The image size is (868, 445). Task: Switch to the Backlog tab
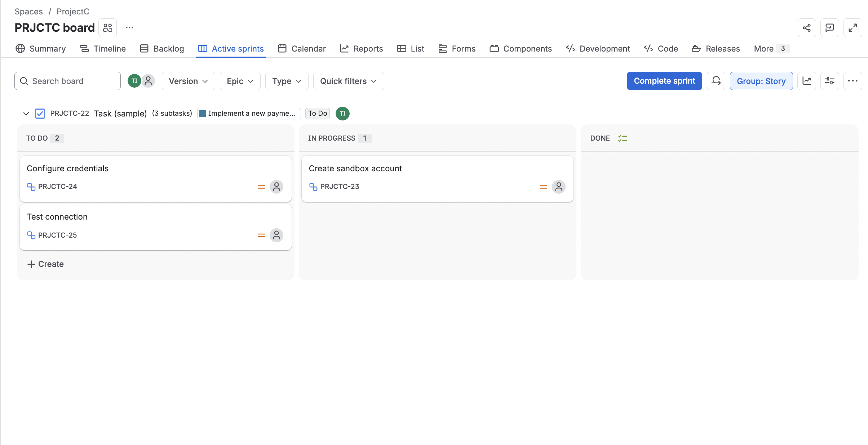[x=162, y=49]
